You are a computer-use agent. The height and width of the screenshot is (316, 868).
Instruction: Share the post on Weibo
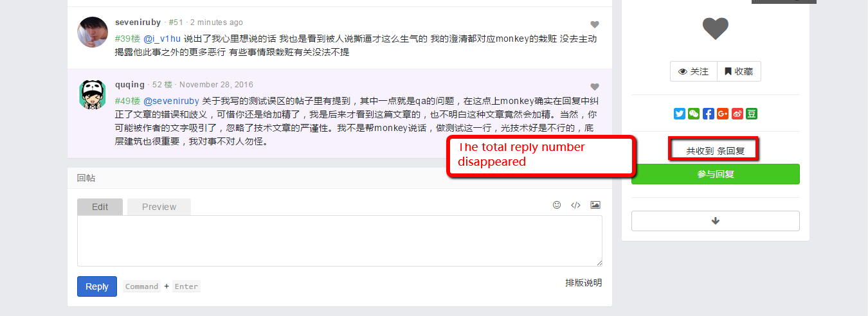tap(737, 114)
